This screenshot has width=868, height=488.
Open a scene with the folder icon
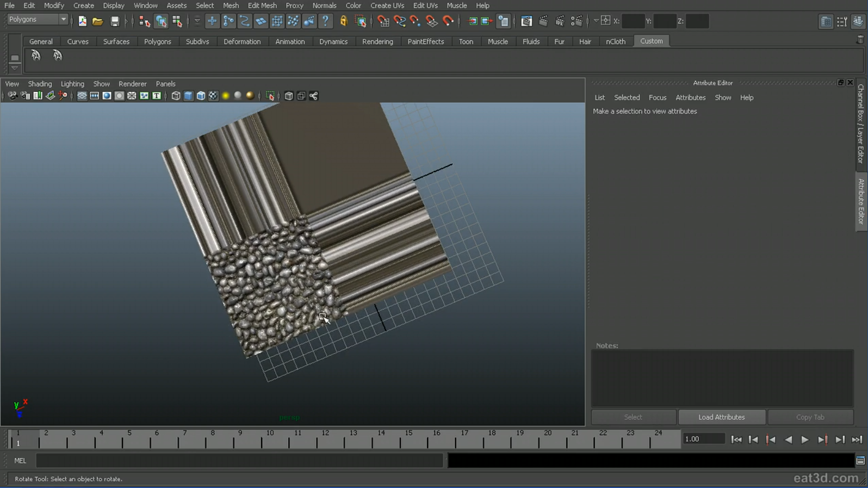pyautogui.click(x=98, y=21)
